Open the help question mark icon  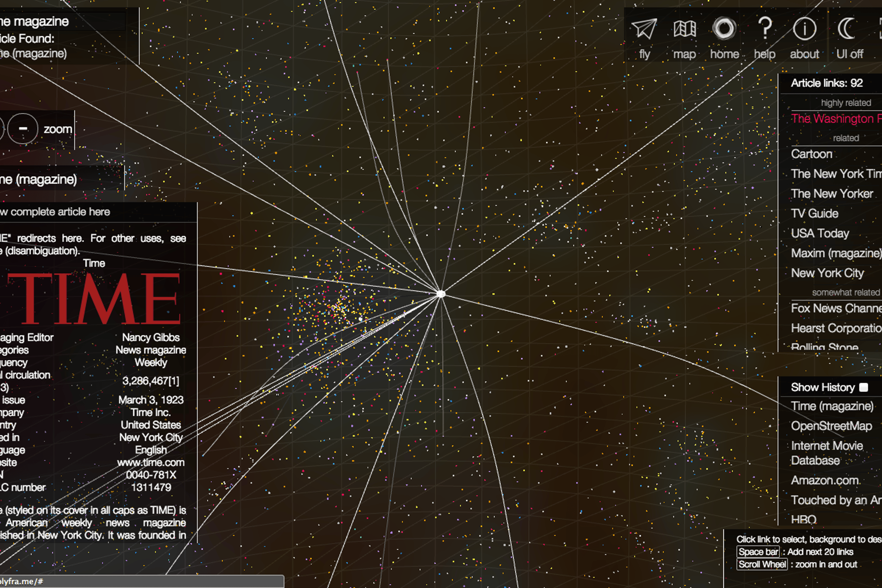click(765, 28)
